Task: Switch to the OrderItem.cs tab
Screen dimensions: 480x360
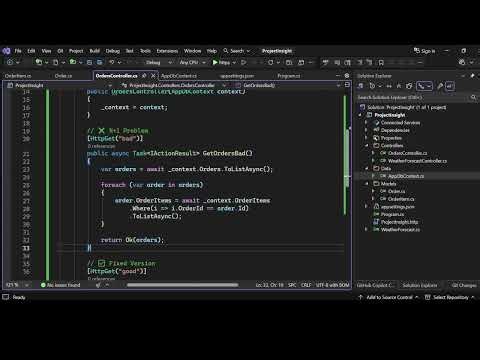Action: click(18, 76)
